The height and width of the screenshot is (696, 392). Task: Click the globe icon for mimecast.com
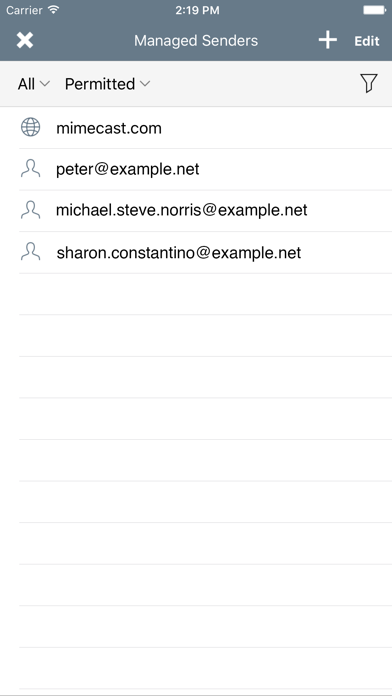[30, 128]
